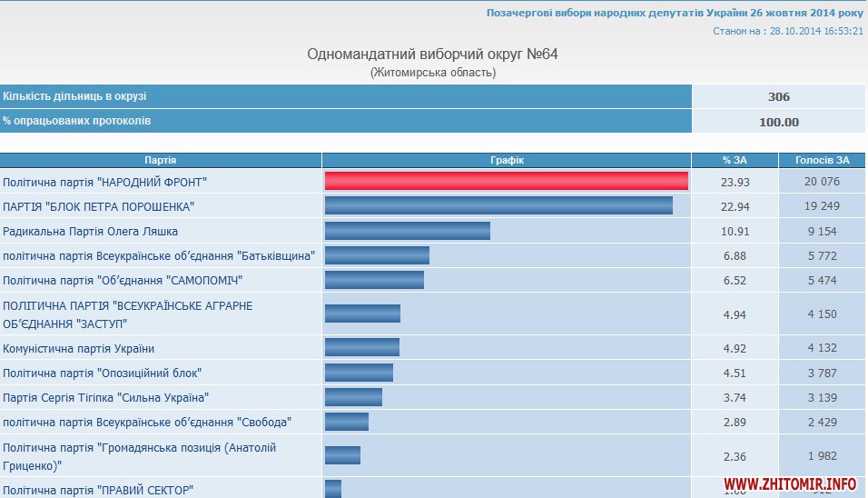Click the red НАРОДНИЙ ФРОНТ result bar
The width and height of the screenshot is (868, 498).
(x=506, y=182)
